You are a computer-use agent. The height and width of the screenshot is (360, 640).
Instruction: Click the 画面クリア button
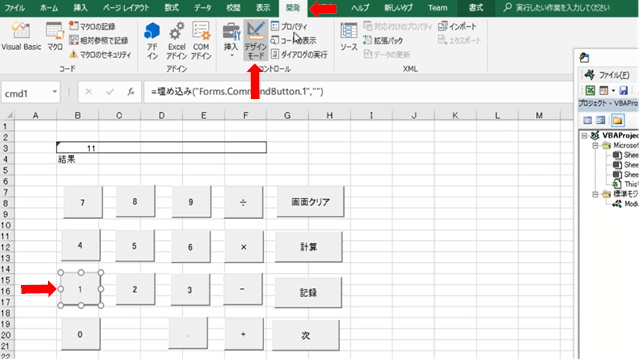(310, 202)
